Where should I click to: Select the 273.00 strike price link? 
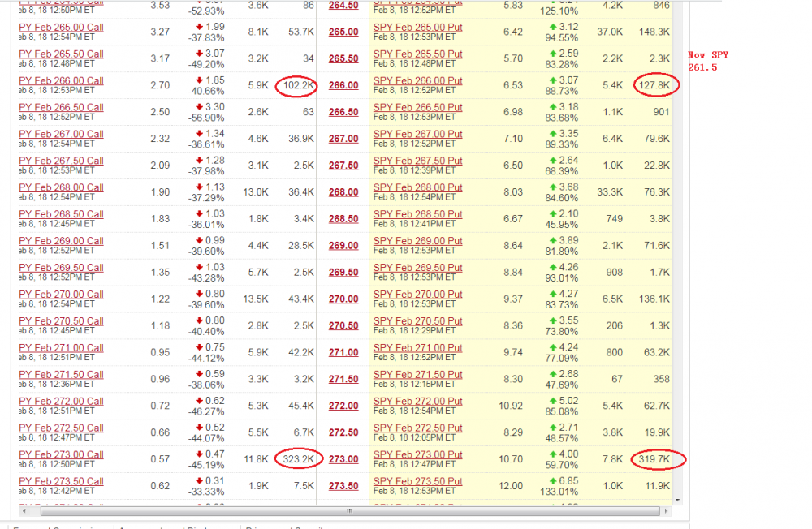(x=343, y=460)
